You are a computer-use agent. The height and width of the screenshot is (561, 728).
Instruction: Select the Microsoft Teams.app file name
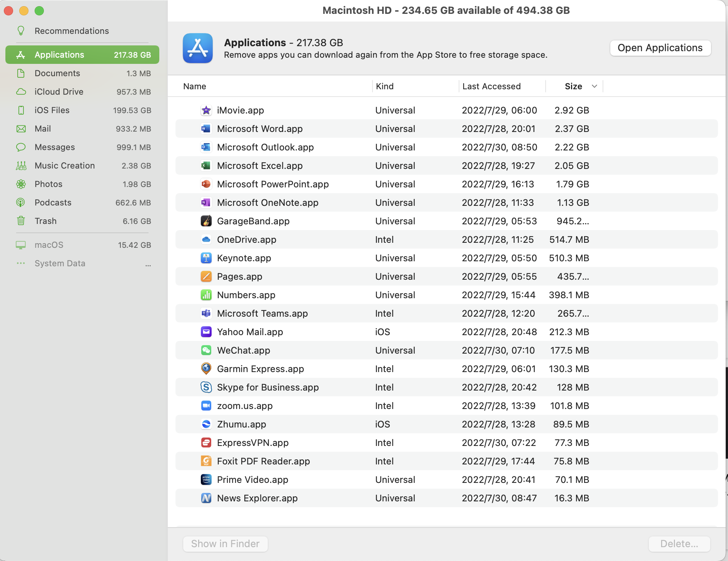(262, 314)
